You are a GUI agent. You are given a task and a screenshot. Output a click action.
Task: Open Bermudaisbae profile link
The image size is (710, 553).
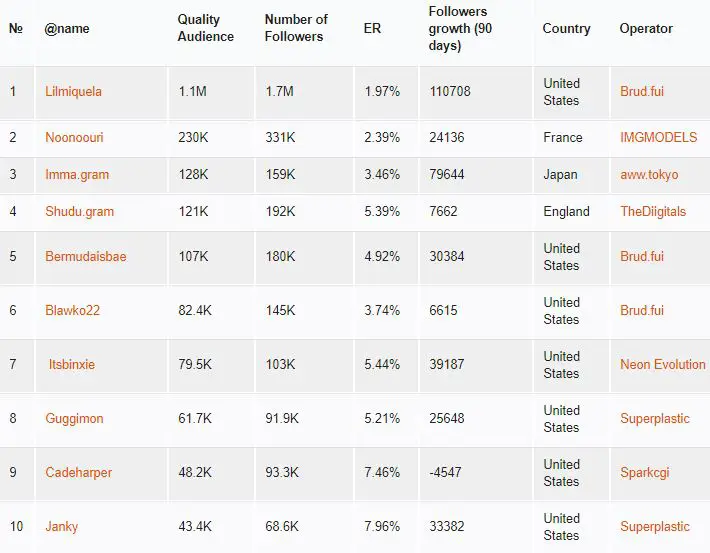click(x=85, y=257)
